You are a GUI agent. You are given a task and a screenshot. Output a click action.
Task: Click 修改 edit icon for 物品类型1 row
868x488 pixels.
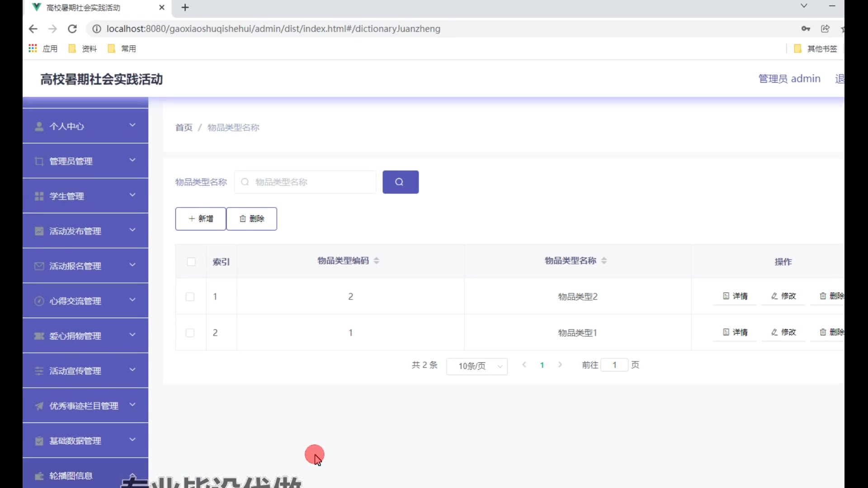tap(783, 332)
